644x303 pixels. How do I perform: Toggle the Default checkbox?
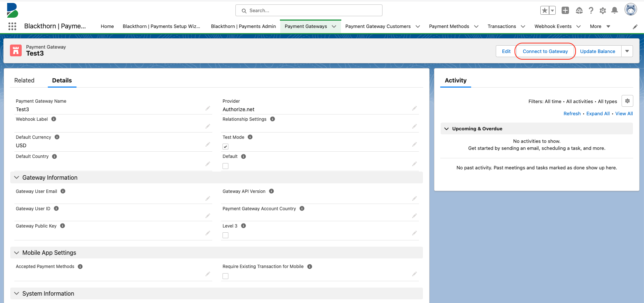pos(225,166)
